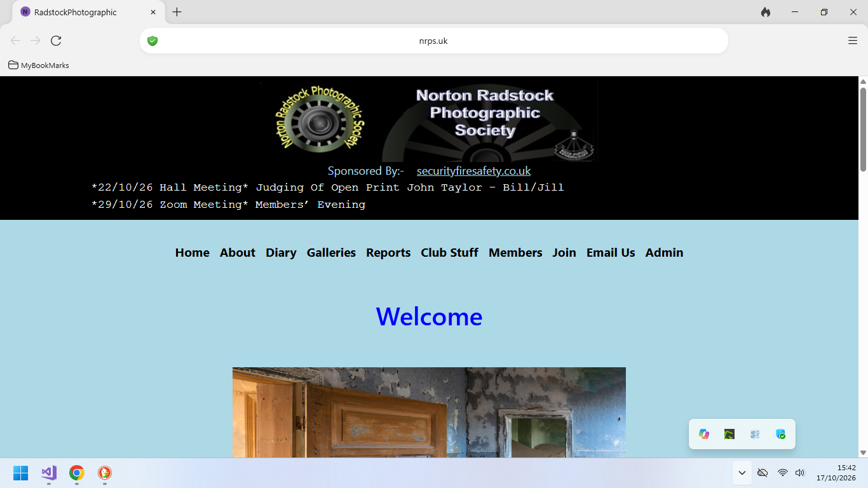Open the Wi-Fi network tray icon

783,473
